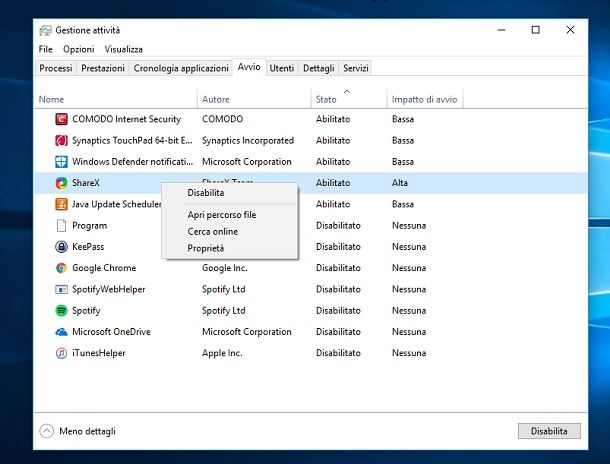Select the Program row name
The image size is (610, 464).
(x=89, y=226)
